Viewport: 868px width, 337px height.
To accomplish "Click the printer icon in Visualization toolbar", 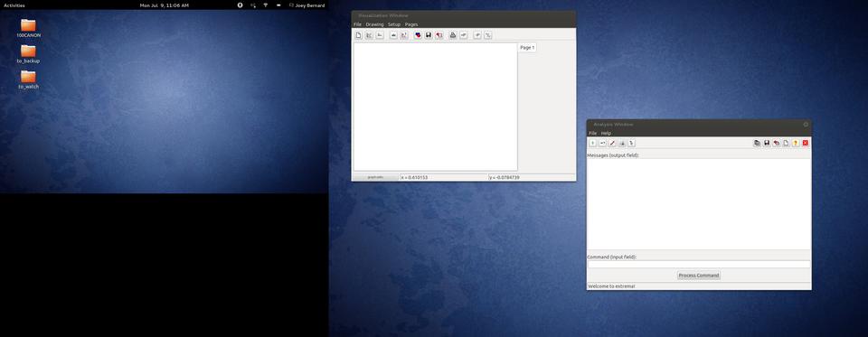I will pyautogui.click(x=453, y=35).
